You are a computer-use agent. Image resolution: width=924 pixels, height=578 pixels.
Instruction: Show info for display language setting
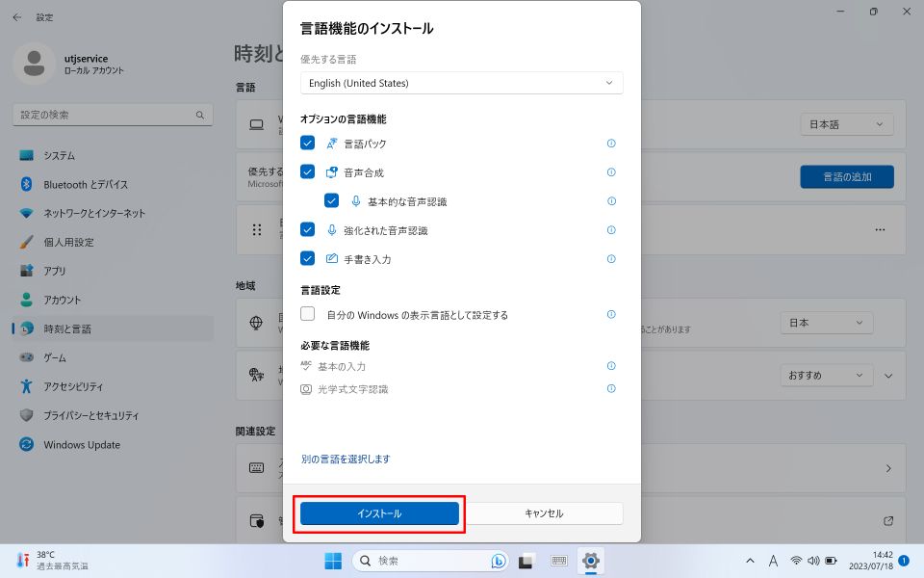(x=611, y=314)
